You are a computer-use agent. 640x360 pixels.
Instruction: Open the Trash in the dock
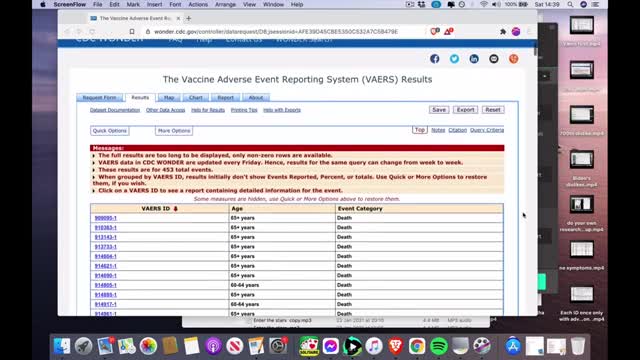tap(578, 346)
